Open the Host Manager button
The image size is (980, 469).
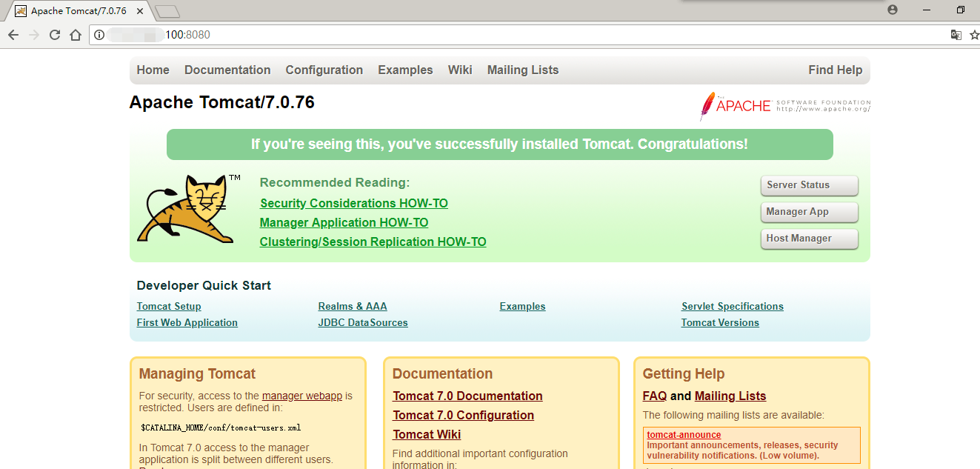tap(810, 239)
